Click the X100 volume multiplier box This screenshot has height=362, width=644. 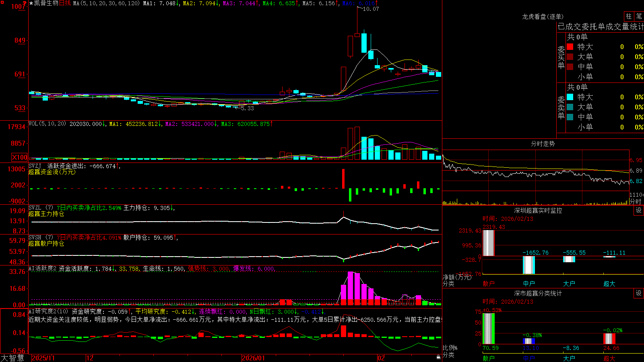click(x=20, y=158)
